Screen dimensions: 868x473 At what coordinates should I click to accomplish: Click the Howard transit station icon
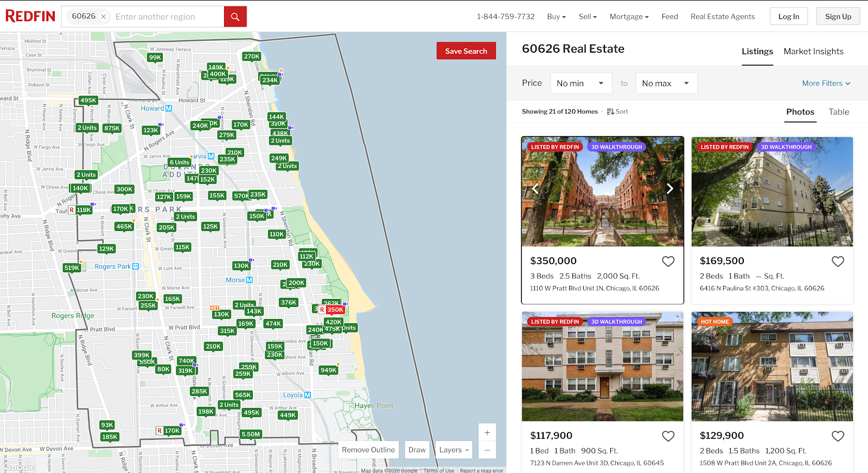(x=169, y=108)
